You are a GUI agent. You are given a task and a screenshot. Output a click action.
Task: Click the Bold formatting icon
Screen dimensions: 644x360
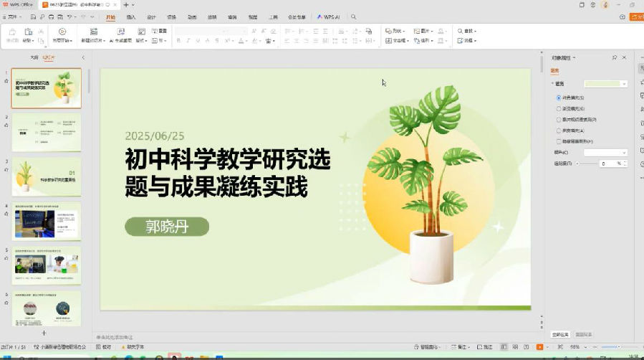coord(178,41)
